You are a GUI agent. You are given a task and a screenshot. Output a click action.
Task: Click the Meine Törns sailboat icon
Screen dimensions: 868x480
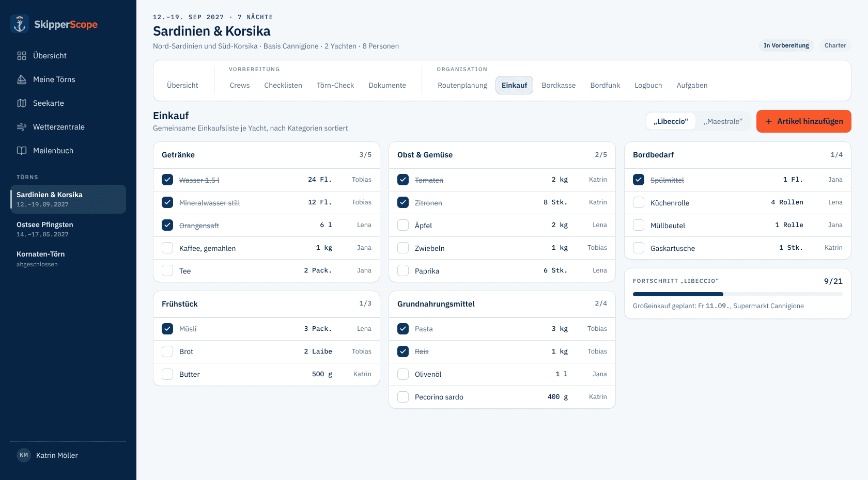point(22,79)
